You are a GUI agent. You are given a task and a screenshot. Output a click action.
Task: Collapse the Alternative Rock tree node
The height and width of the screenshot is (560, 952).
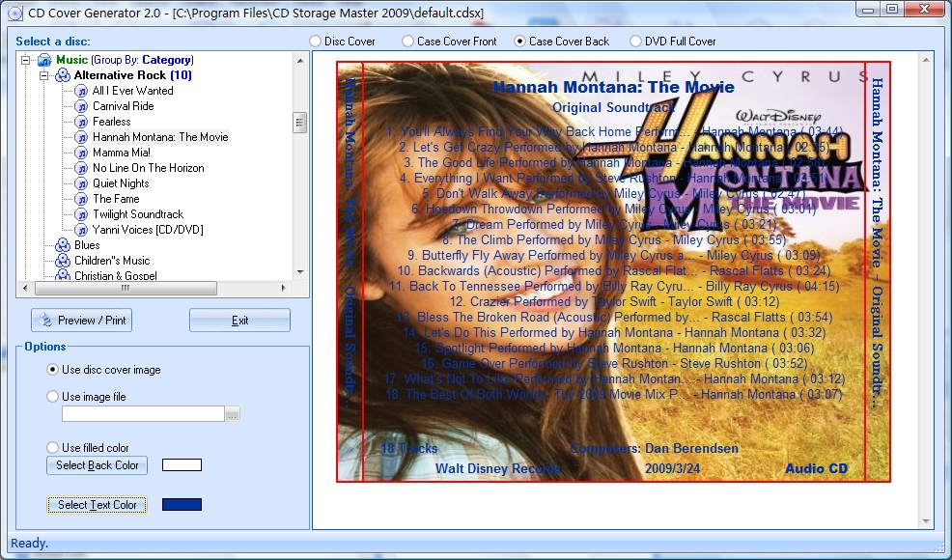43,75
